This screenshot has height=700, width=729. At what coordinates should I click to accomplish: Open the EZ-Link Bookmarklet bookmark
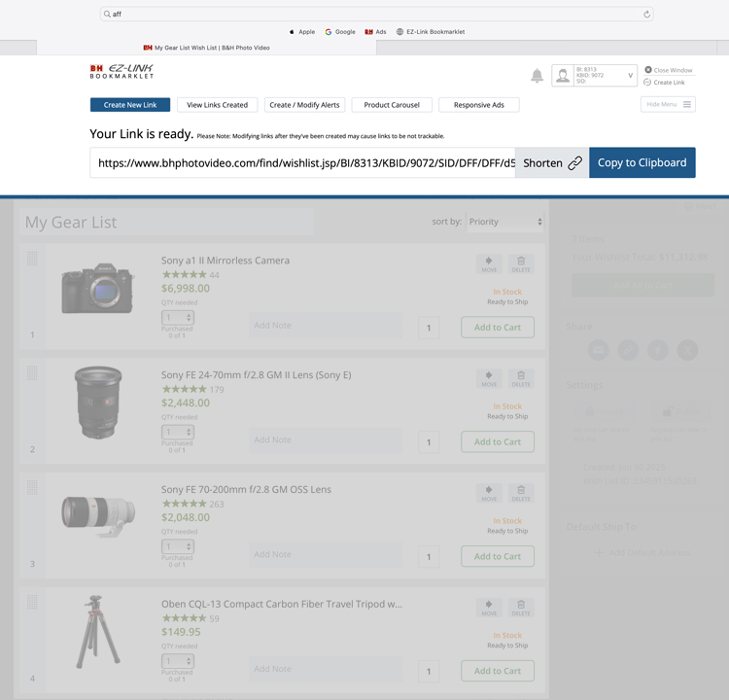pos(431,32)
